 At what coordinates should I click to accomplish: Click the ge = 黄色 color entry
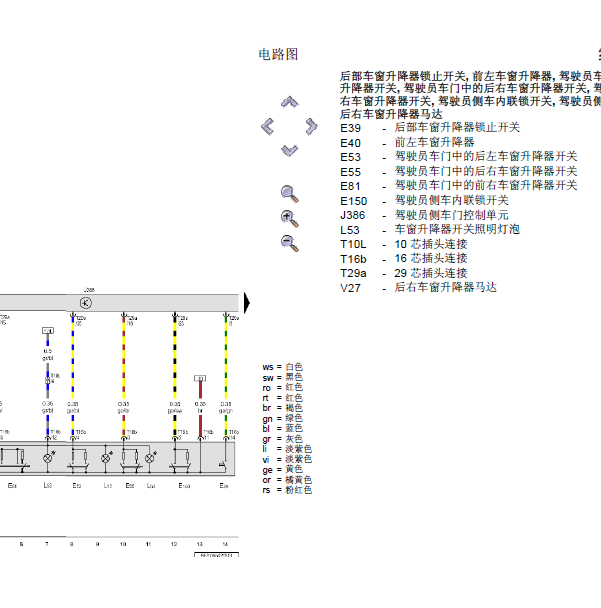click(283, 470)
